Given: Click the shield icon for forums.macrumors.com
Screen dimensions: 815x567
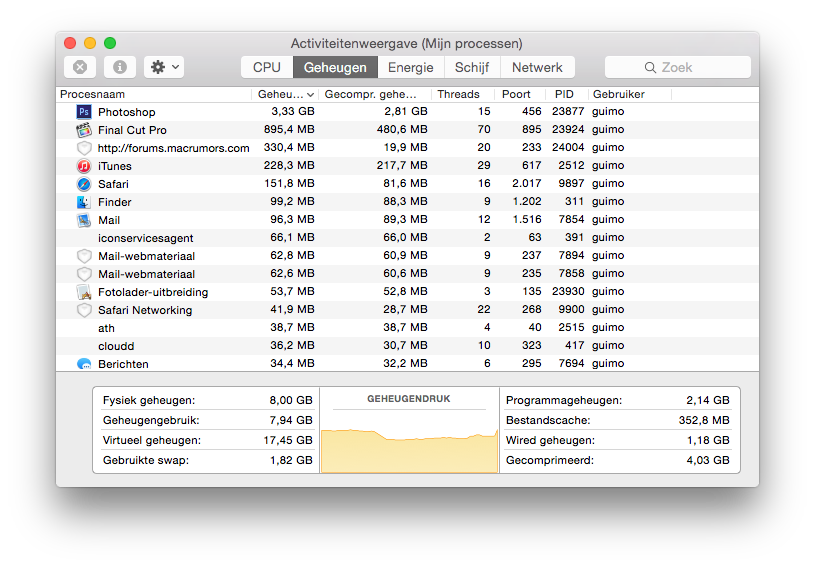Looking at the screenshot, I should click(x=84, y=148).
